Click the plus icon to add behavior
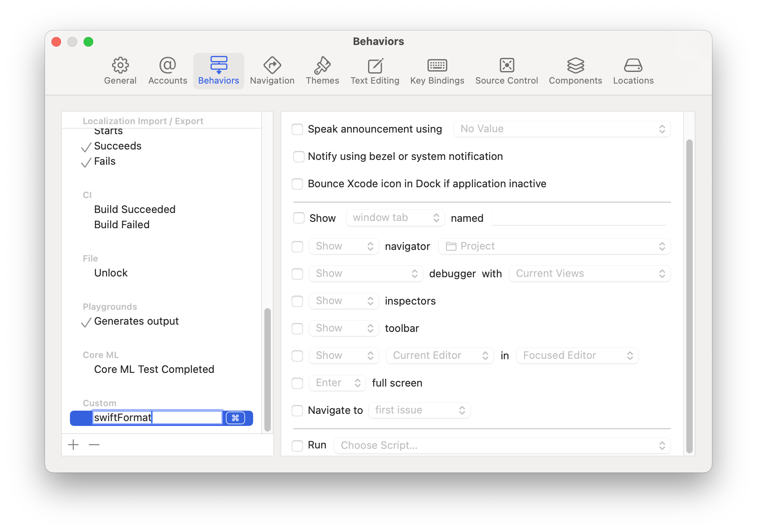 (73, 445)
